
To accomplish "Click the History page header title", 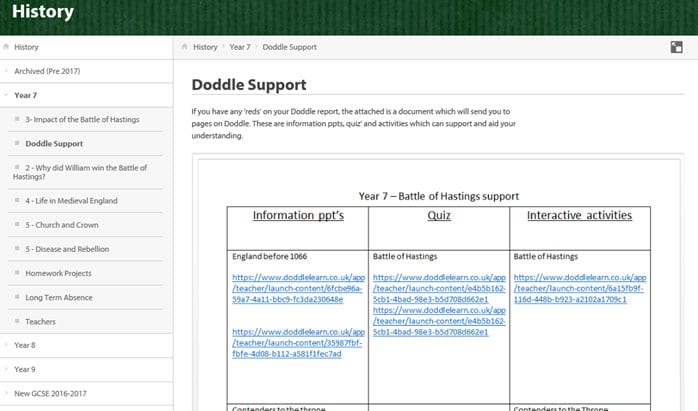I will (43, 12).
